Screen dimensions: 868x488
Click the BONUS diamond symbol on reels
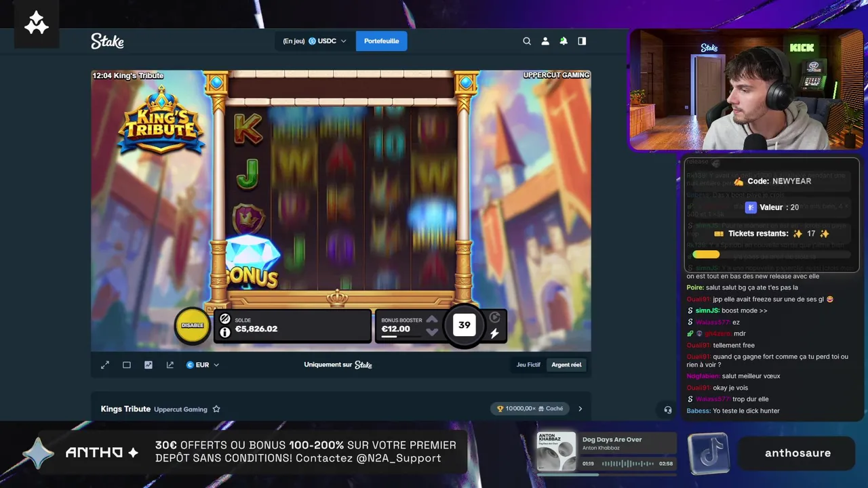(252, 261)
